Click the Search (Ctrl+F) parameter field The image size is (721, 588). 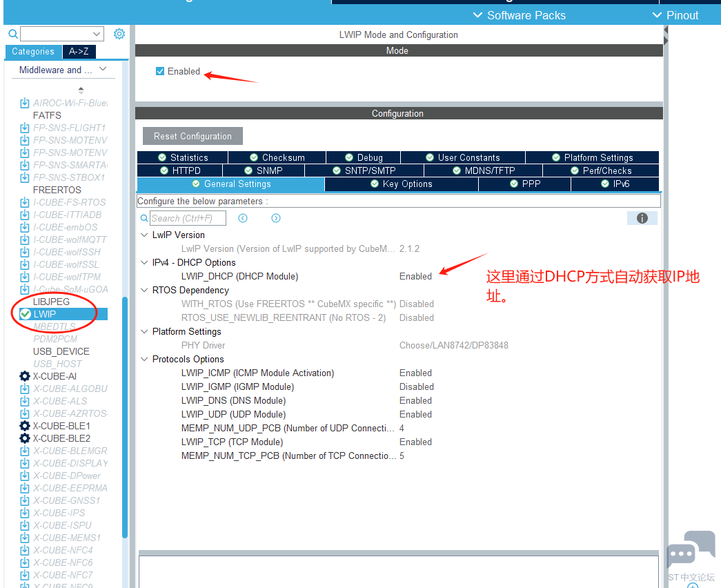point(188,218)
